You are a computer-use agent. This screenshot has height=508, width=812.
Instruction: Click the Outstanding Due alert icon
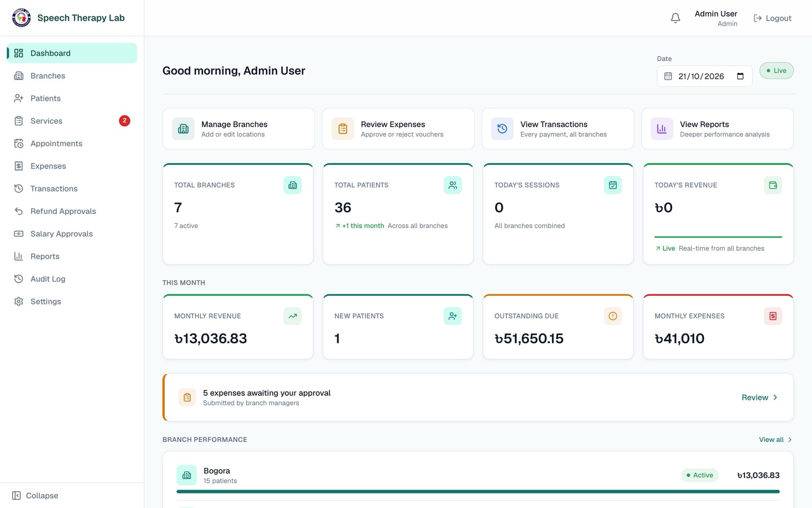(613, 316)
